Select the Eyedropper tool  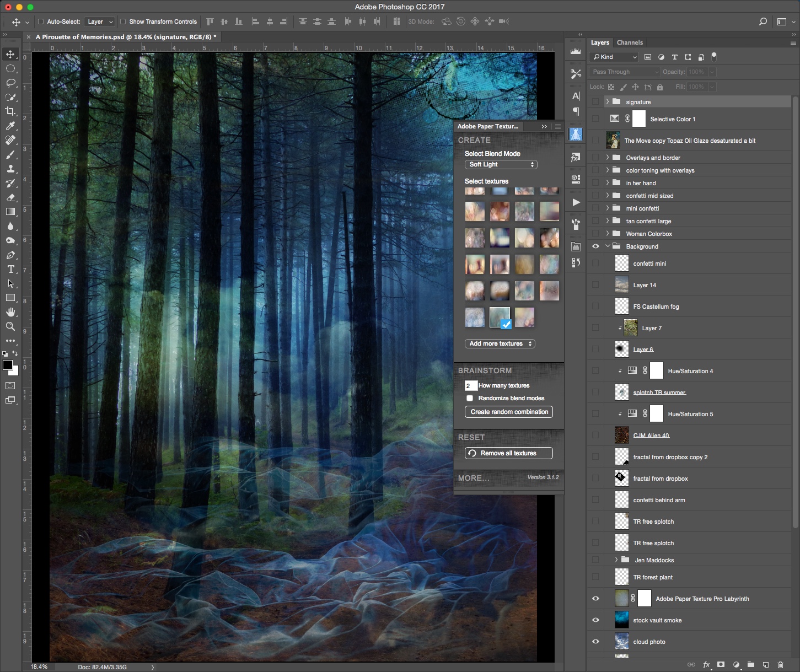[x=10, y=126]
